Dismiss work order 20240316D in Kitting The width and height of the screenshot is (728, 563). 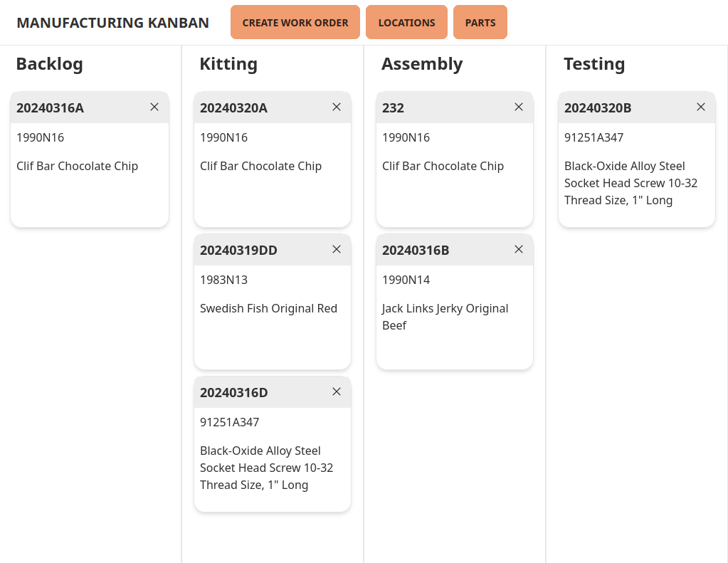tap(336, 391)
